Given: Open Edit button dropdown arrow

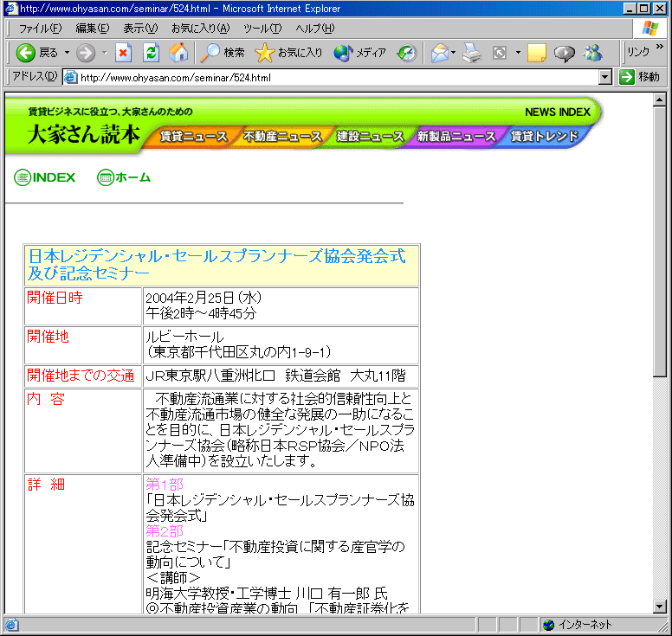Looking at the screenshot, I should [x=518, y=53].
